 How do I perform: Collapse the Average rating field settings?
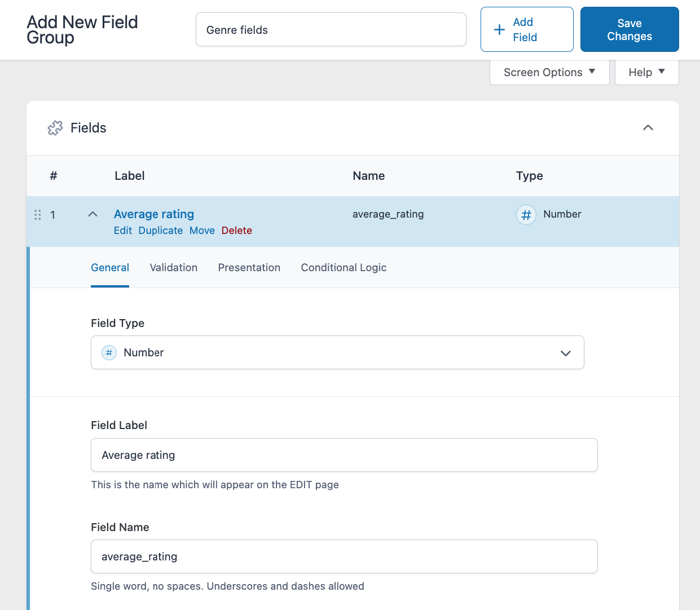93,214
